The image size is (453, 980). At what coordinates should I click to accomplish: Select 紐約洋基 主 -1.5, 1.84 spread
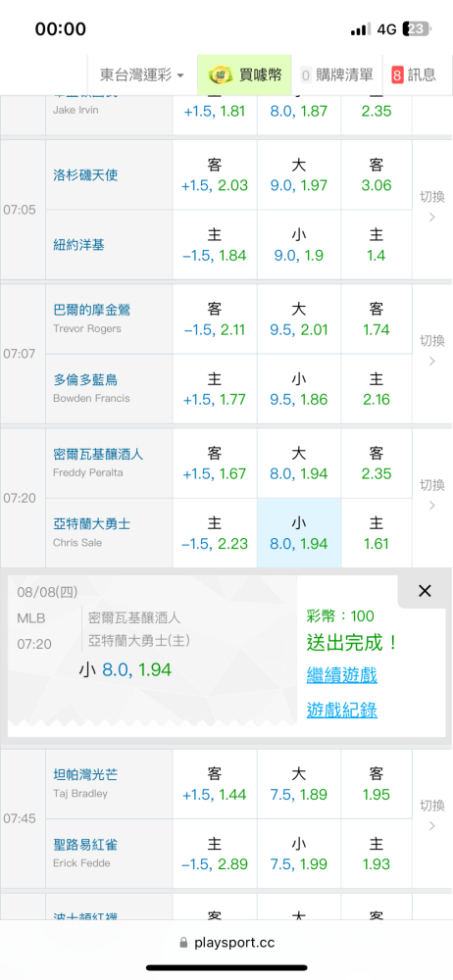click(x=215, y=245)
